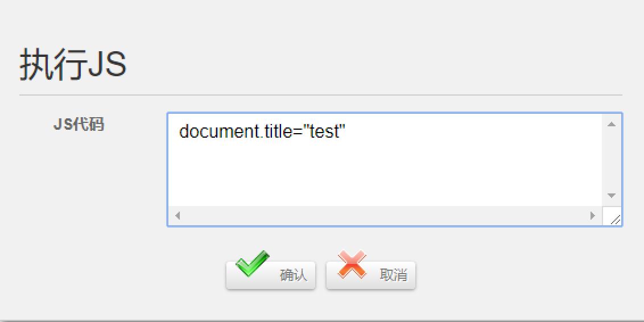Image resolution: width=644 pixels, height=322 pixels.
Task: Click the horizontal scrollbar left arrow
Action: (177, 216)
